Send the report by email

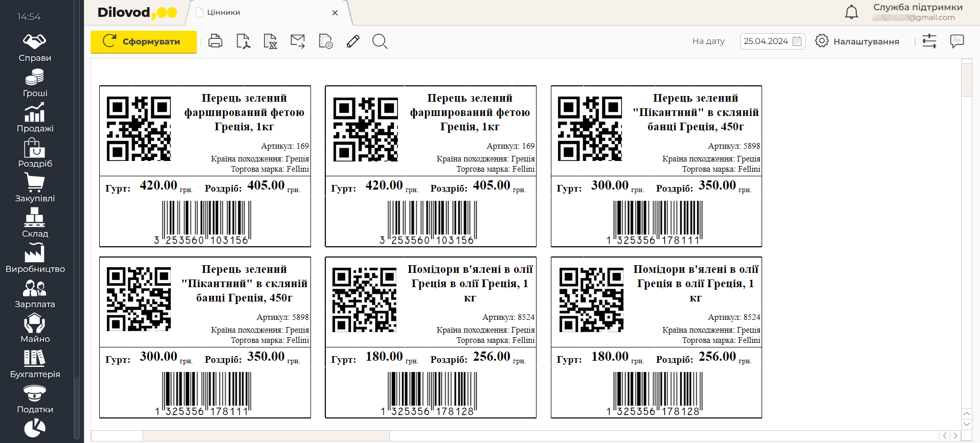pyautogui.click(x=298, y=41)
